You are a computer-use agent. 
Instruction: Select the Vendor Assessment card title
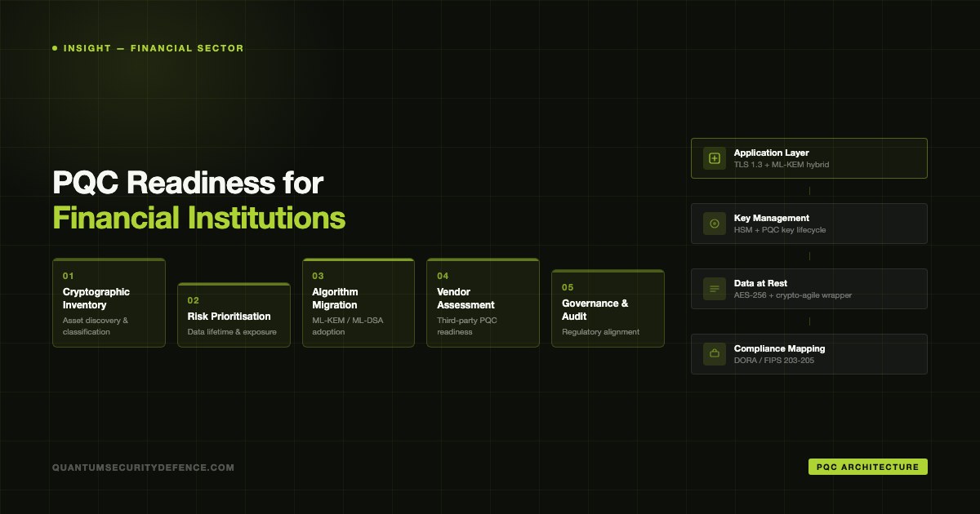point(465,299)
